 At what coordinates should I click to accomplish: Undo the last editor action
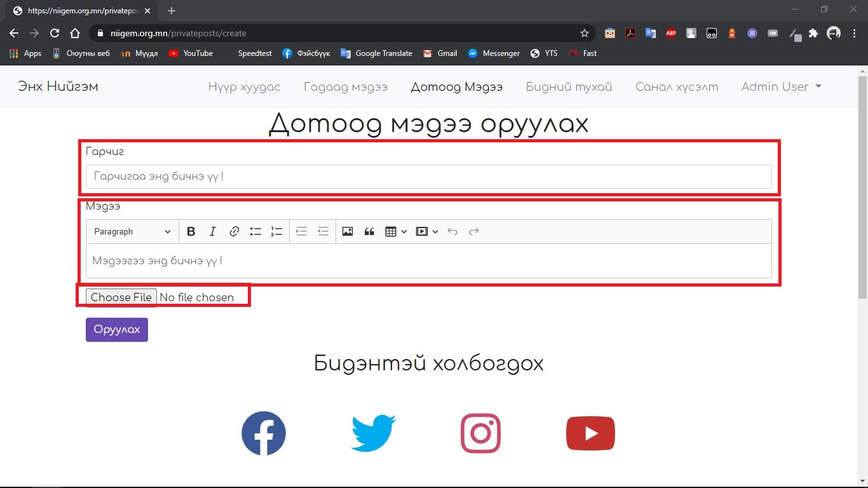click(x=452, y=232)
